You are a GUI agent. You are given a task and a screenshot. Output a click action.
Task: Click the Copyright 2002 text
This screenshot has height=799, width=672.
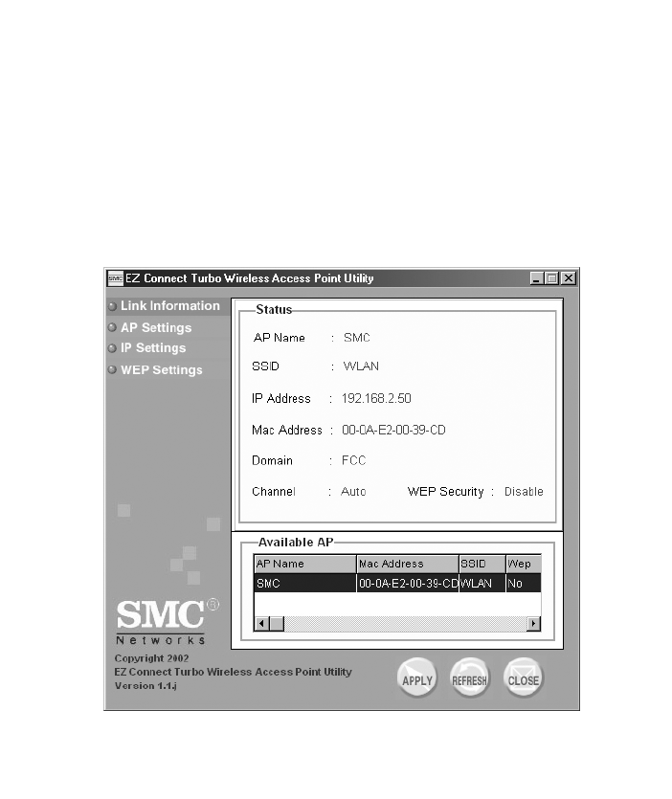point(151,658)
